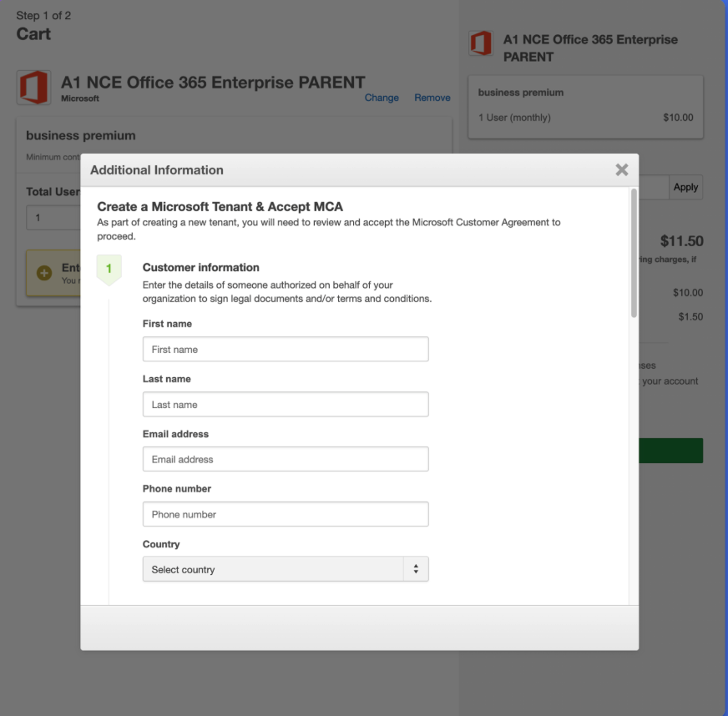Click the promo code field beside Apply
728x716 pixels.
654,187
